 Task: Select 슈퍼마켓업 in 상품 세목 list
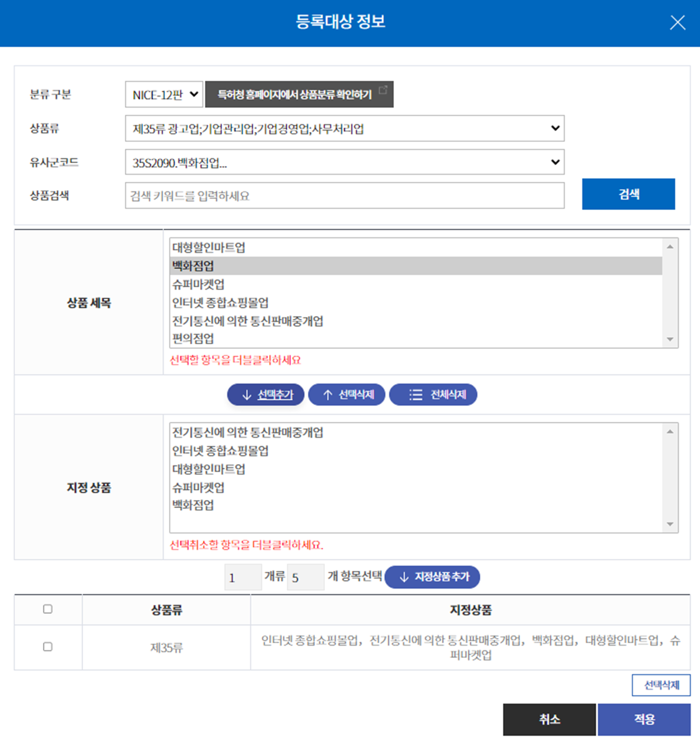(416, 284)
